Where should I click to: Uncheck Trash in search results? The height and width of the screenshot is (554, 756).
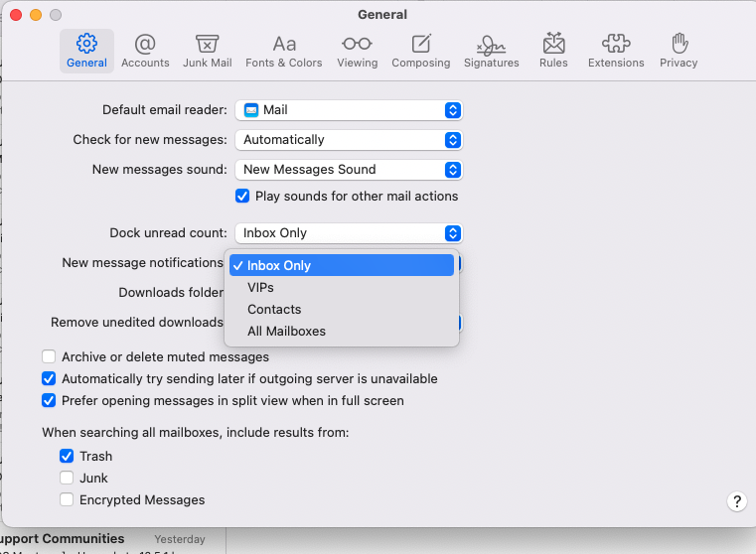click(x=67, y=456)
